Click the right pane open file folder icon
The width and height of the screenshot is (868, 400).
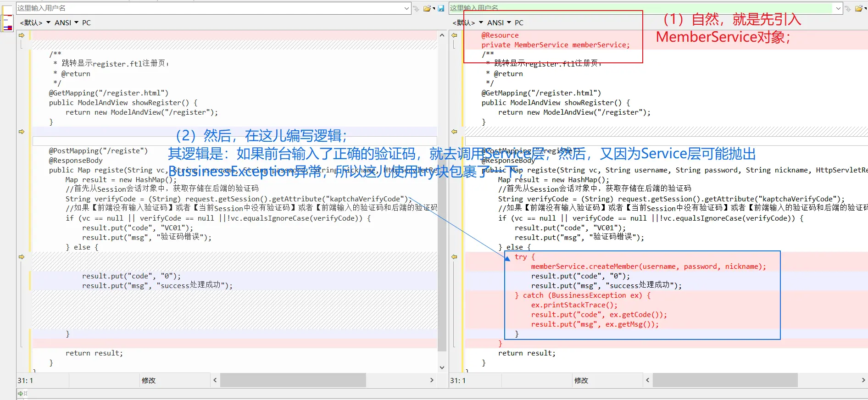859,8
